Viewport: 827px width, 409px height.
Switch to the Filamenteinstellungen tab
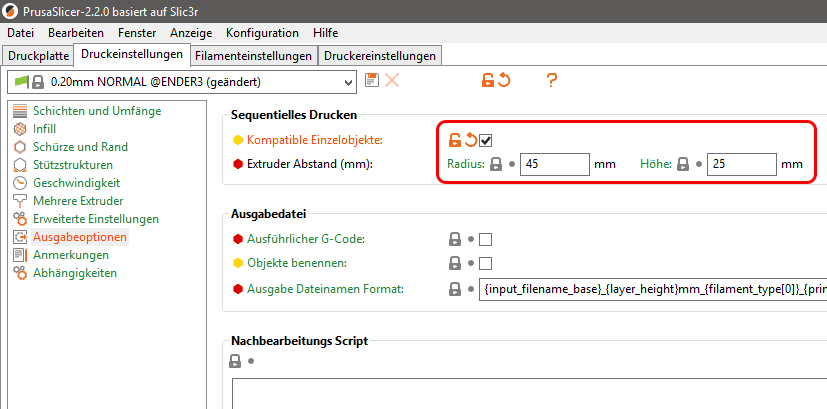[253, 56]
